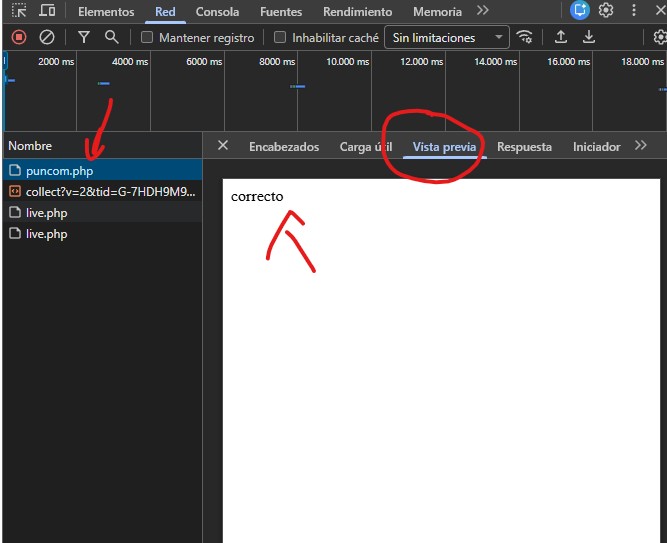This screenshot has height=543, width=667.
Task: Open the Respuesta tab
Action: point(524,147)
